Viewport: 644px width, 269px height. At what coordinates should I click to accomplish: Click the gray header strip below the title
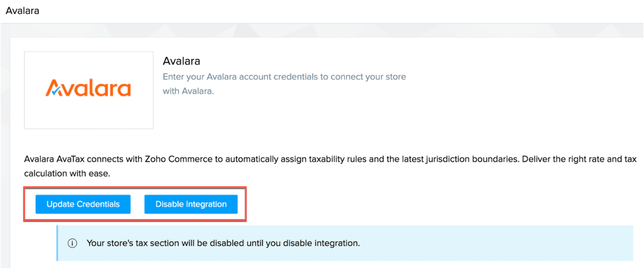pyautogui.click(x=321, y=30)
